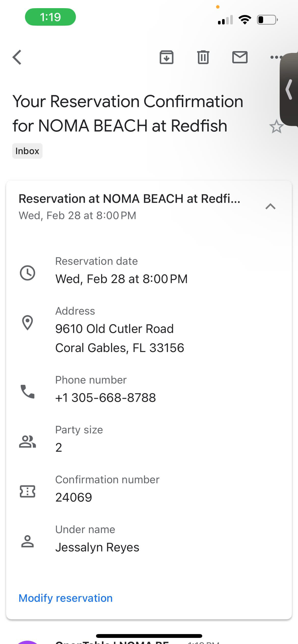Archive this reservation email
This screenshot has width=298, height=644.
[x=166, y=57]
